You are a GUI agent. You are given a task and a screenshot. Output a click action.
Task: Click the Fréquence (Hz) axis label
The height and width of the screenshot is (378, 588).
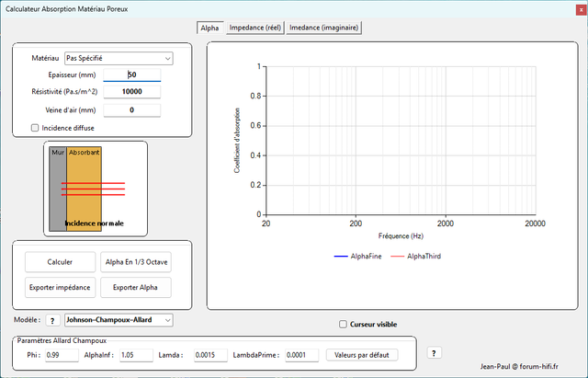(401, 236)
